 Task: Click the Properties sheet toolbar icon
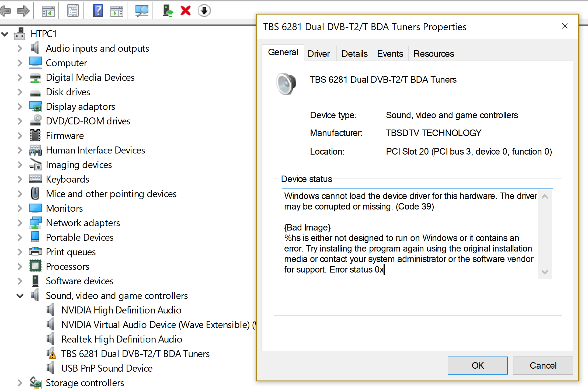[x=73, y=11]
